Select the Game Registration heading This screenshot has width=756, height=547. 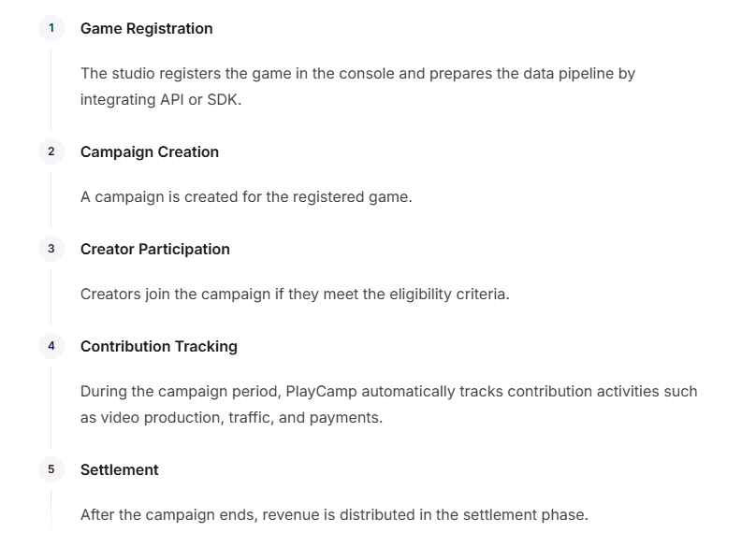click(x=147, y=28)
